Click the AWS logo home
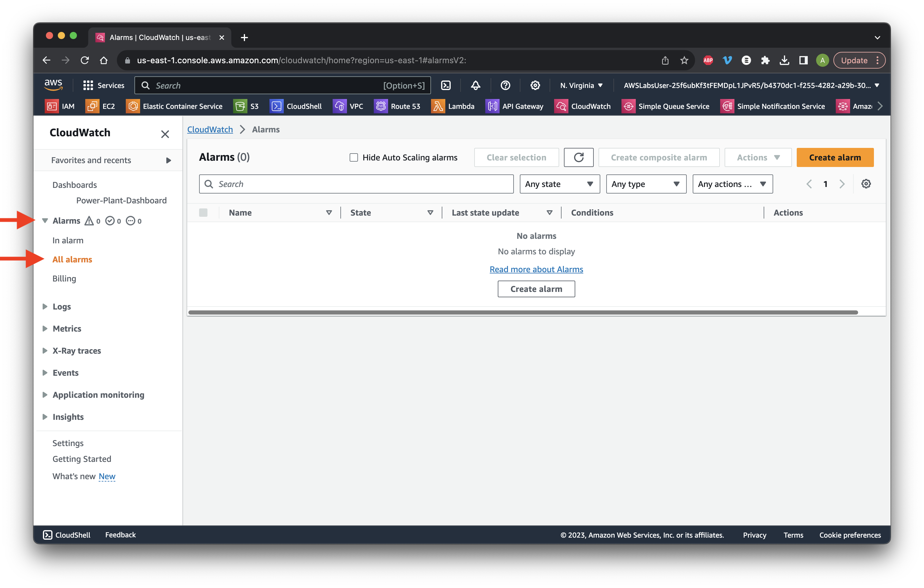The image size is (924, 588). pos(53,85)
